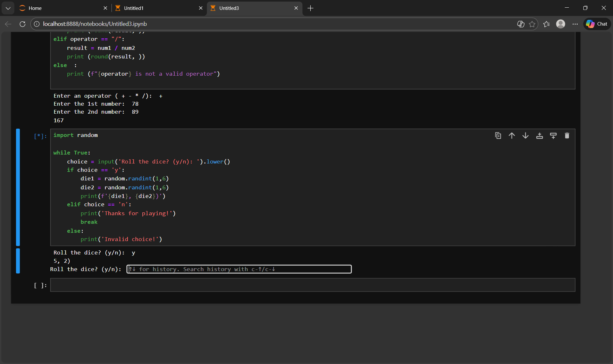The height and width of the screenshot is (364, 613).
Task: Move the running cell up
Action: click(x=512, y=136)
